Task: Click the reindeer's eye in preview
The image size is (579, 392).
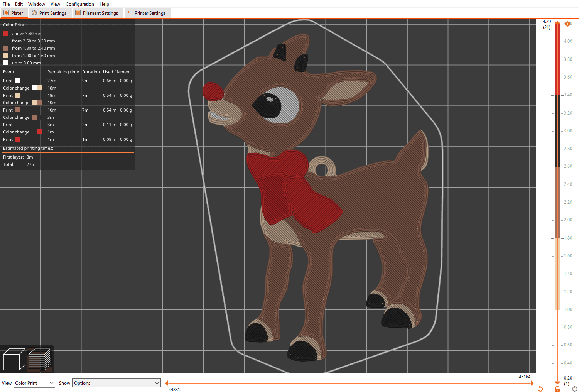Action: tap(276, 105)
